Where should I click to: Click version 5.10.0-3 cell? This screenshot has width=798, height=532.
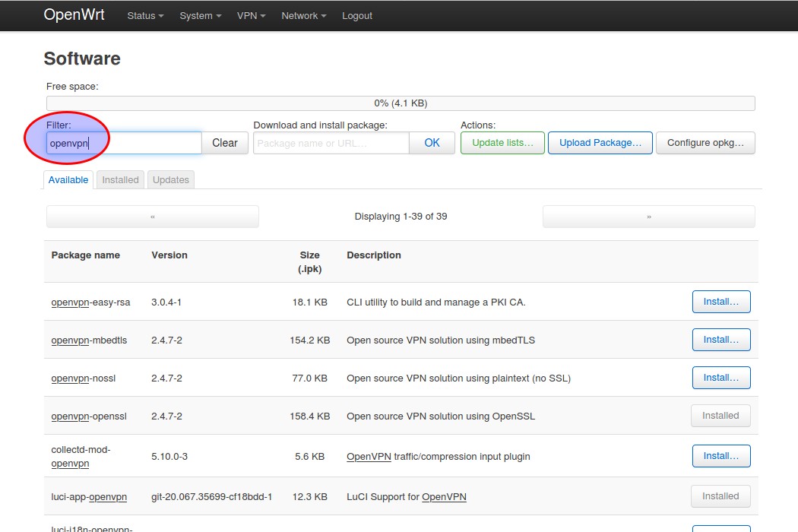[169, 457]
